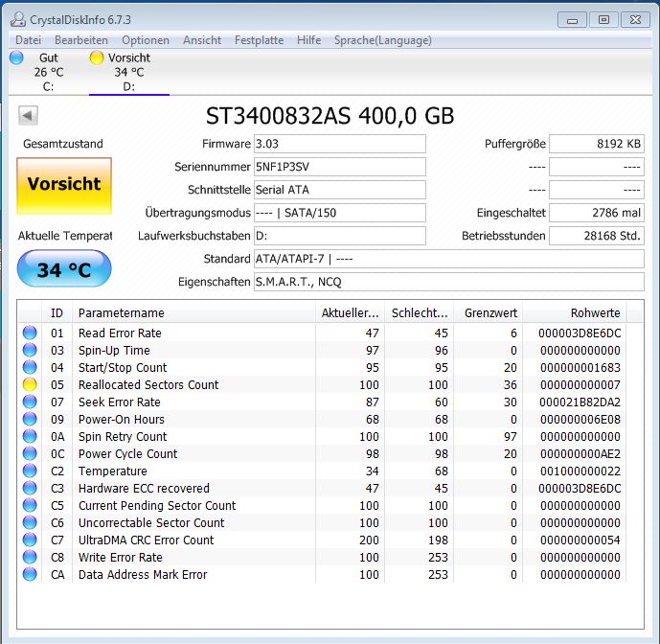The width and height of the screenshot is (660, 644).
Task: Click the CrystalDiskInfo app icon in title bar
Action: coord(18,19)
